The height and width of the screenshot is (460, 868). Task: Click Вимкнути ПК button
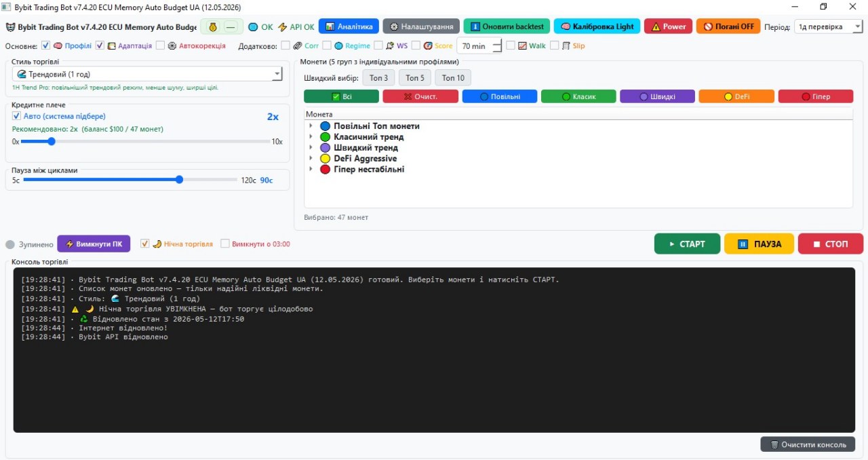(94, 244)
